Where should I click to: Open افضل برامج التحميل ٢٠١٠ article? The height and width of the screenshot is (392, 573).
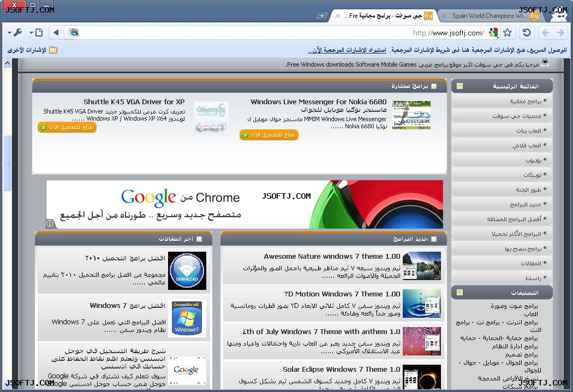125,258
